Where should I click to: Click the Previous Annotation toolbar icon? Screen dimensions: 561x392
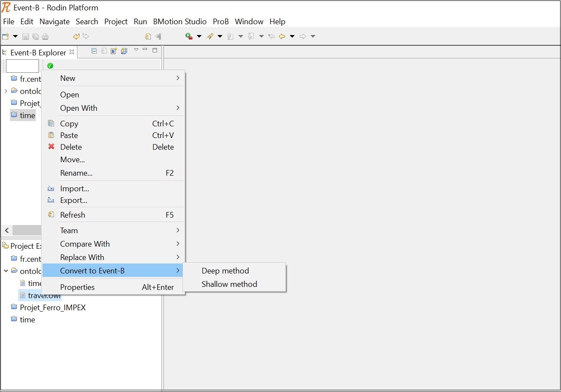(251, 36)
